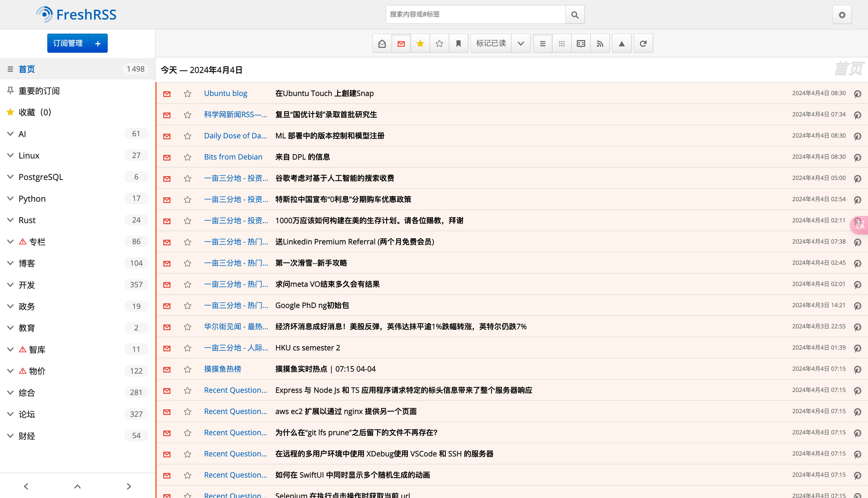
Task: Open the dropdown arrow next to 标记已读
Action: click(521, 43)
